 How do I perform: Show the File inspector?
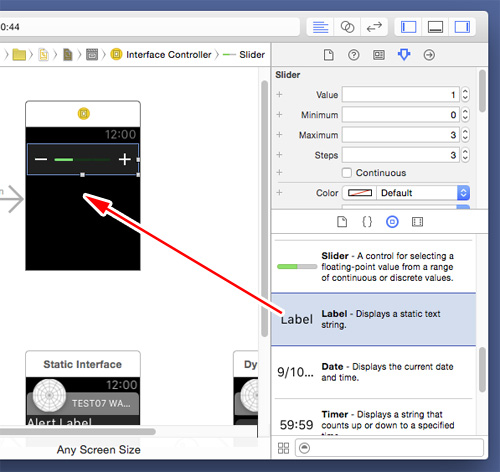point(329,55)
